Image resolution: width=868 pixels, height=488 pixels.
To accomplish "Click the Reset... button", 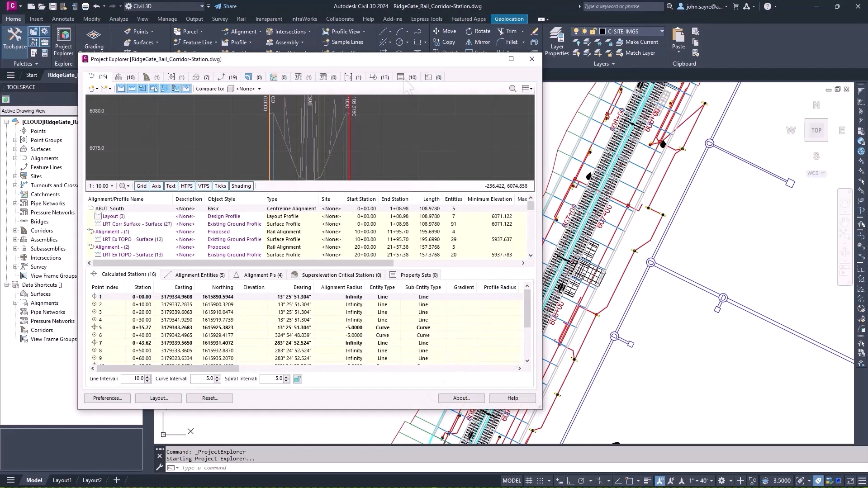I will [210, 398].
